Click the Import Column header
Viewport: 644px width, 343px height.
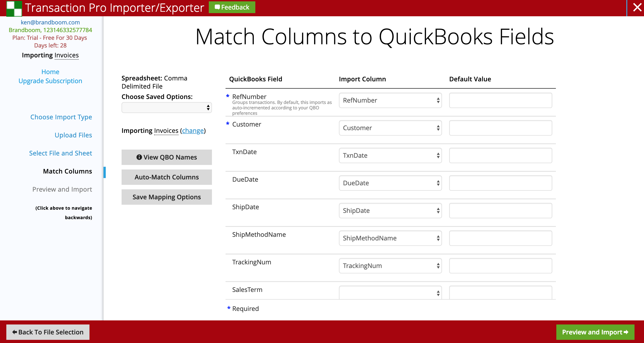click(x=362, y=79)
